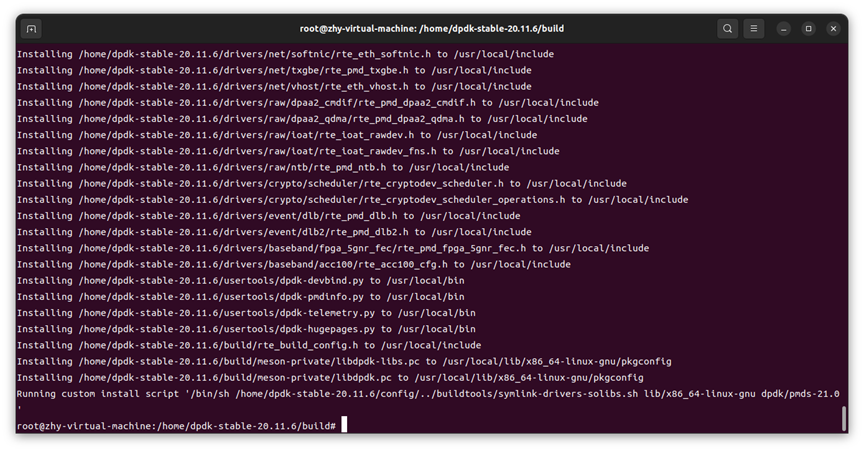The image size is (864, 451).
Task: Click the dpdk-pmdinfo.py install line
Action: (240, 297)
